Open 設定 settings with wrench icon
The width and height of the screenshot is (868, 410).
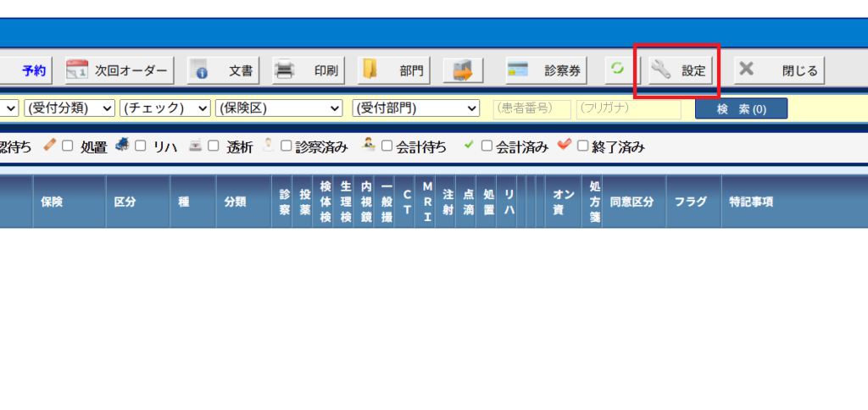(678, 71)
